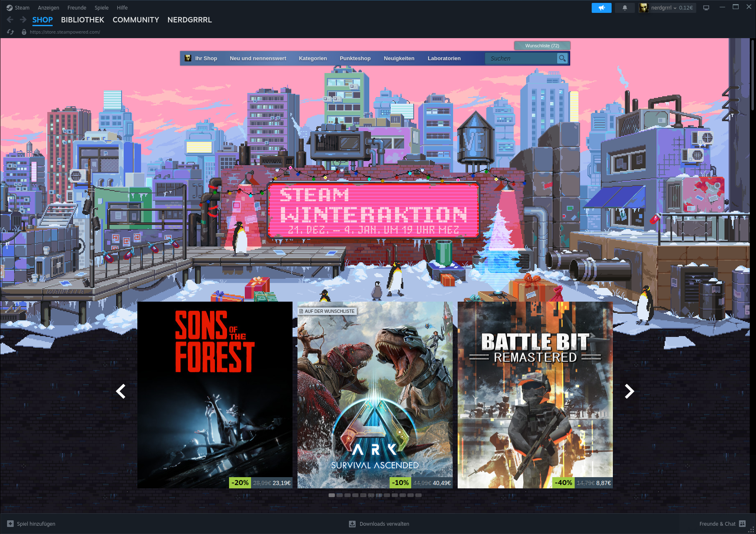The height and width of the screenshot is (534, 756).
Task: Show previous carousel games with left chevron
Action: pos(121,391)
